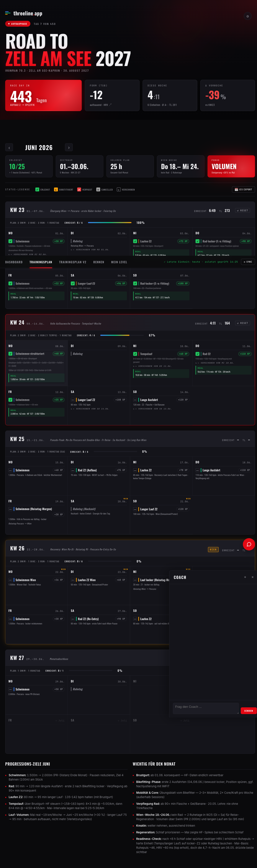
Task: Set status for Lange Ausfahrt on 18.06.
Action: (x=198, y=470)
